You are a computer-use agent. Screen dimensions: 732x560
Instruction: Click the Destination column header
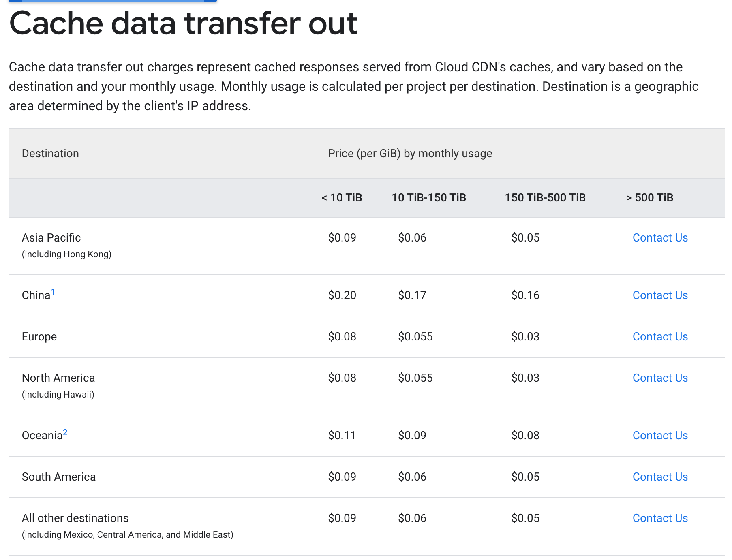click(50, 154)
